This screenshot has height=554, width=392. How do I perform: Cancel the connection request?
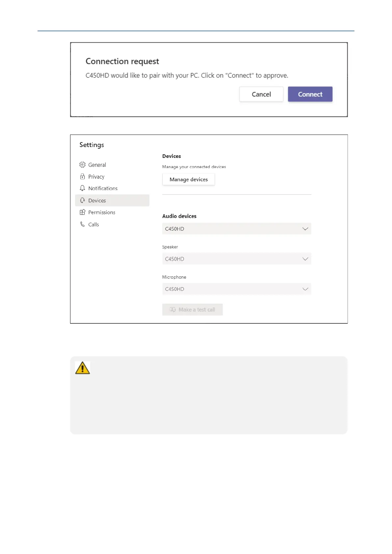[261, 94]
